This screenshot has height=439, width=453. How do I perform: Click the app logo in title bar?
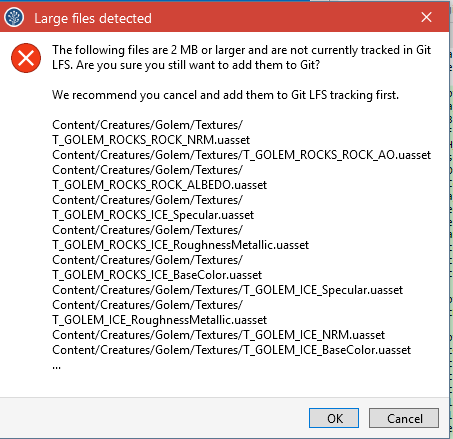click(x=14, y=17)
